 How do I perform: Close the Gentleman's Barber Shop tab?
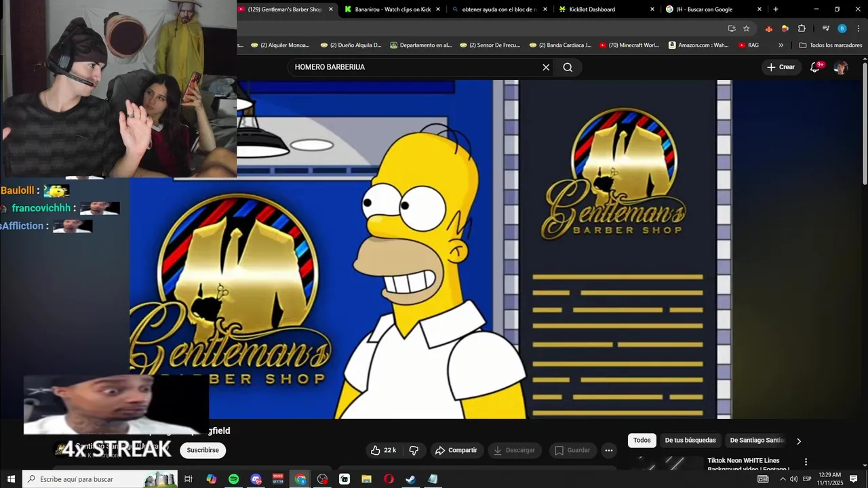tap(331, 9)
